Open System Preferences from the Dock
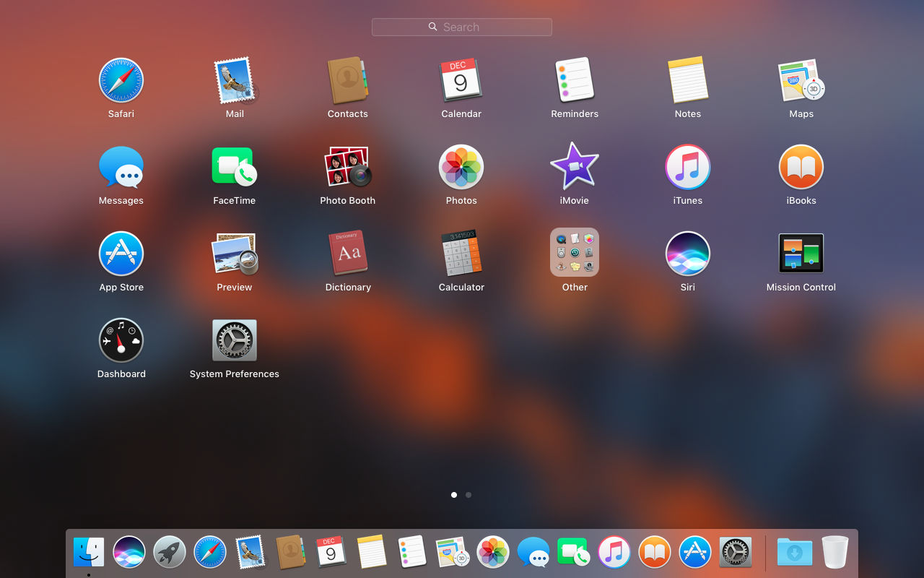The image size is (924, 578). (x=736, y=553)
